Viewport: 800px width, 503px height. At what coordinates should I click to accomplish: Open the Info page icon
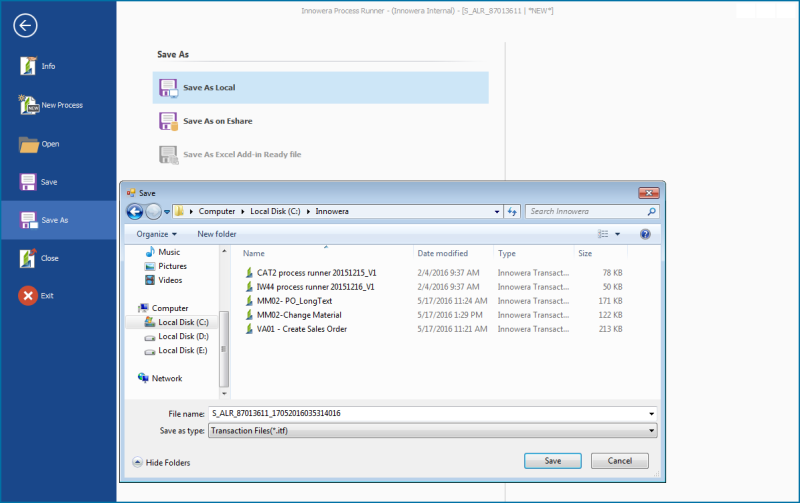click(x=28, y=66)
